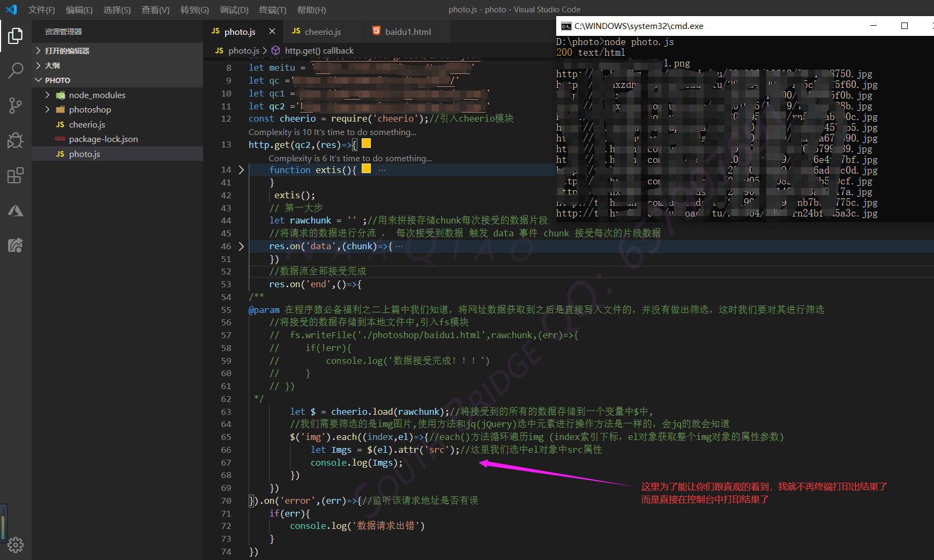The height and width of the screenshot is (560, 934).
Task: Unfold the function extis code block
Action: click(x=241, y=170)
